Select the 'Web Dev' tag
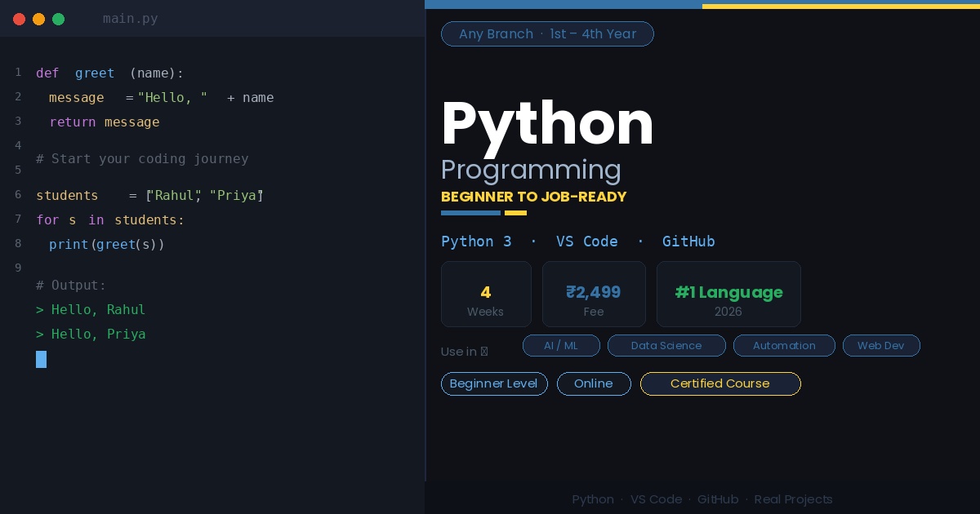This screenshot has height=514, width=980. (881, 345)
